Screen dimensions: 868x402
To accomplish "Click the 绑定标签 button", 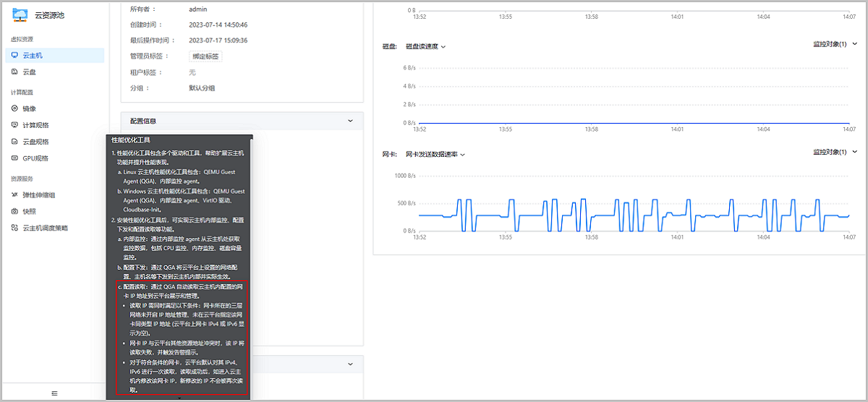I will 205,56.
